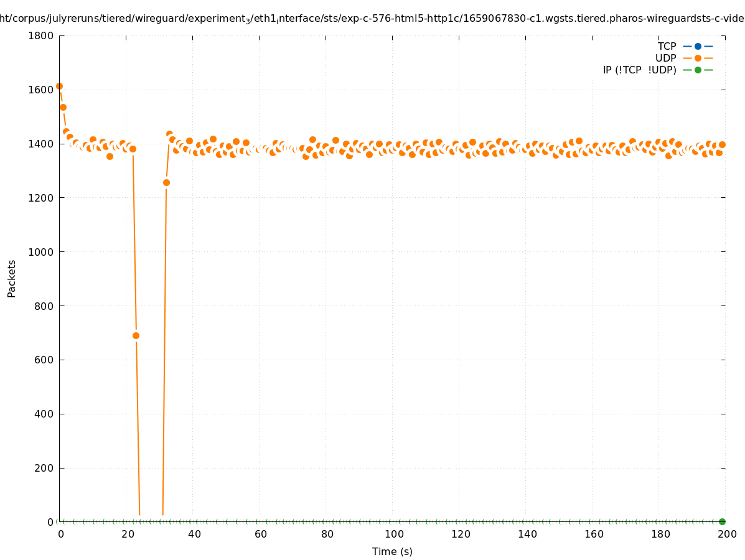Viewport: 745px width, 560px height.
Task: Click the 1800 tick label on y-axis
Action: pyautogui.click(x=40, y=35)
